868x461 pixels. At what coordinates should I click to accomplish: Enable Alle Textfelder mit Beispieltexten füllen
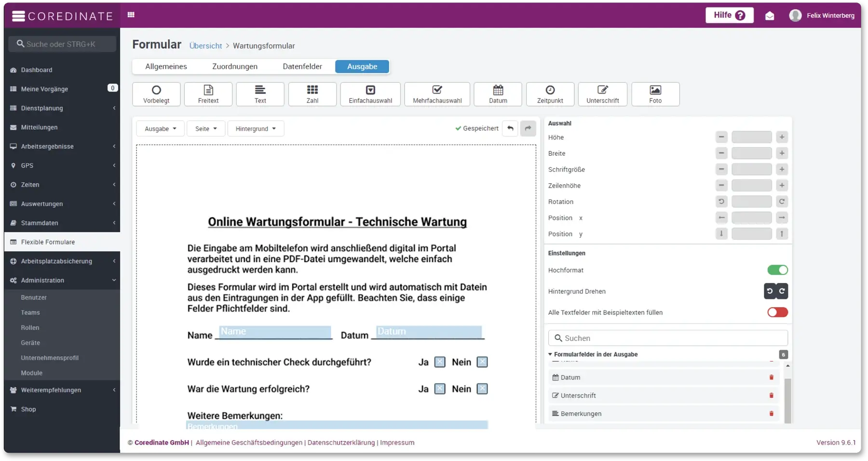click(777, 312)
